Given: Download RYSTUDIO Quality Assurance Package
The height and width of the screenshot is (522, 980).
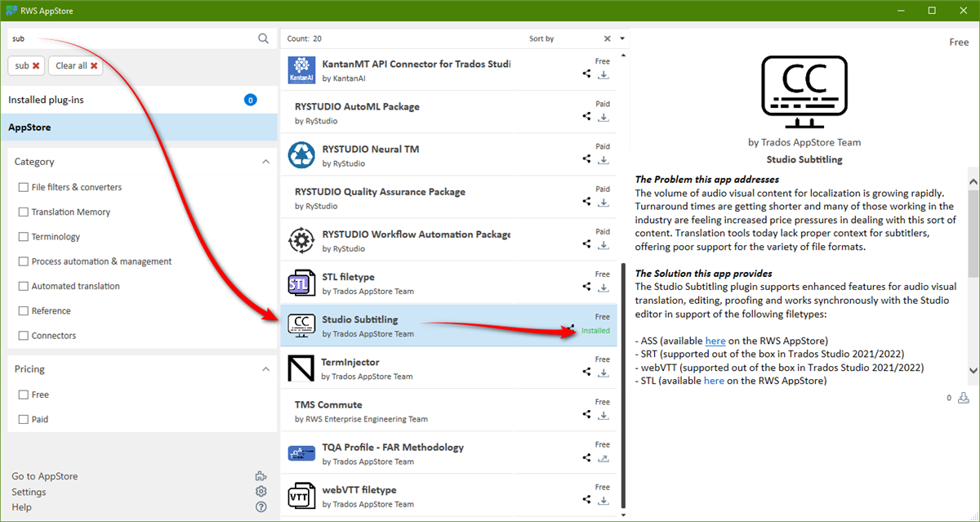Looking at the screenshot, I should [x=604, y=201].
